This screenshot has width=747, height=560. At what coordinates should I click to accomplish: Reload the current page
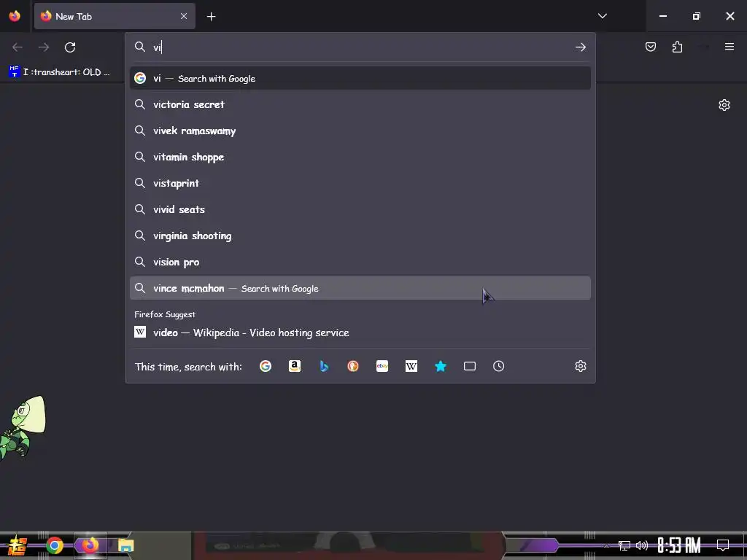coord(70,47)
